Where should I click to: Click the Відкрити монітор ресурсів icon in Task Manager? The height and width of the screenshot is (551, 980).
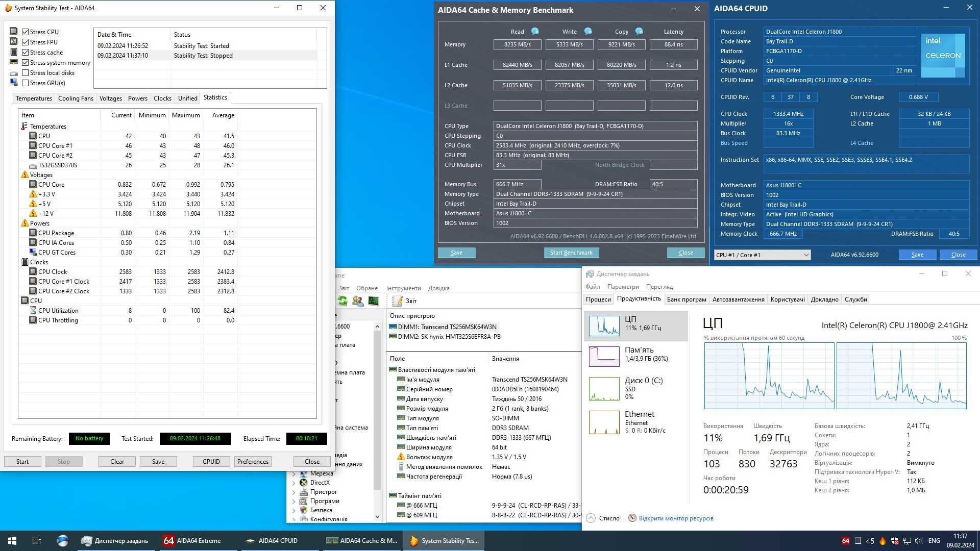pyautogui.click(x=632, y=518)
